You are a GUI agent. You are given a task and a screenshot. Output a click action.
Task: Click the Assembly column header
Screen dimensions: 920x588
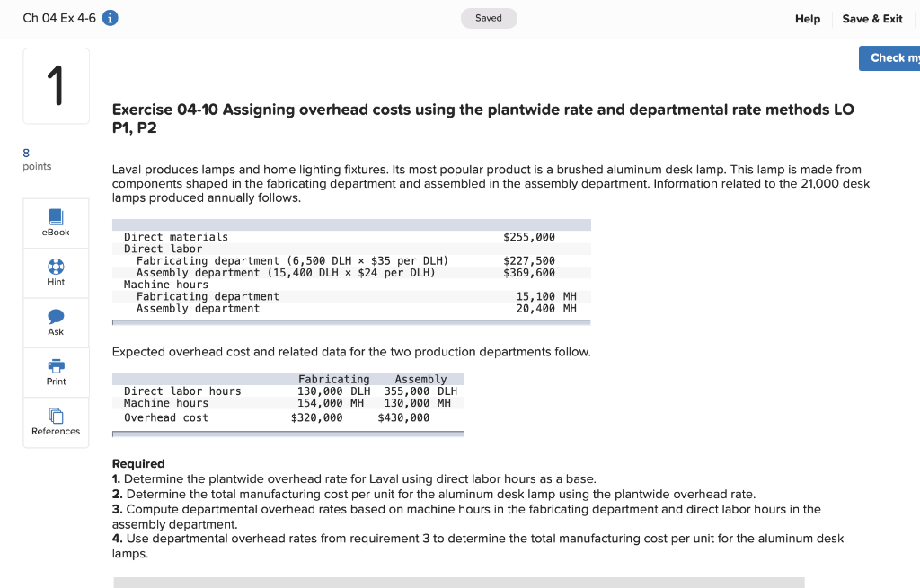pyautogui.click(x=420, y=380)
